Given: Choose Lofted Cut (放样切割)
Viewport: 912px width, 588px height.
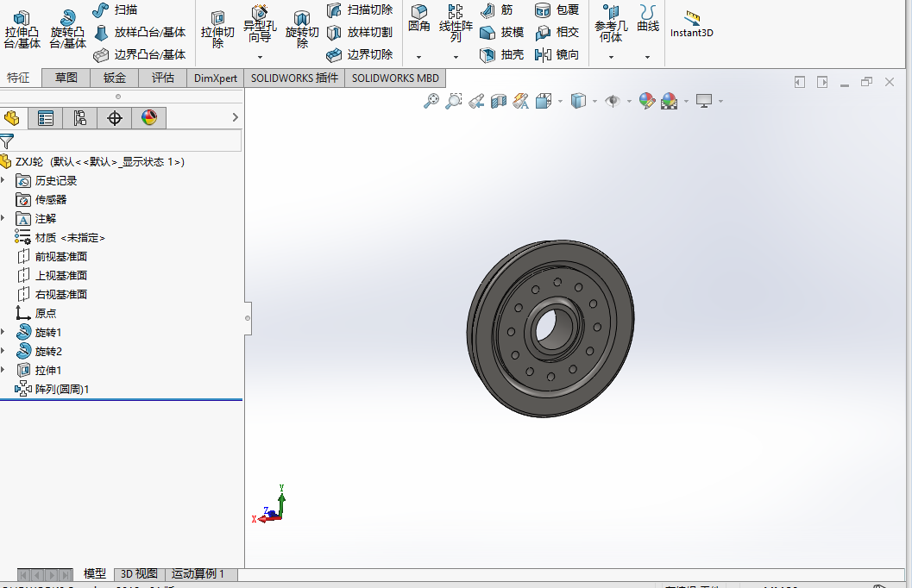Looking at the screenshot, I should [360, 33].
